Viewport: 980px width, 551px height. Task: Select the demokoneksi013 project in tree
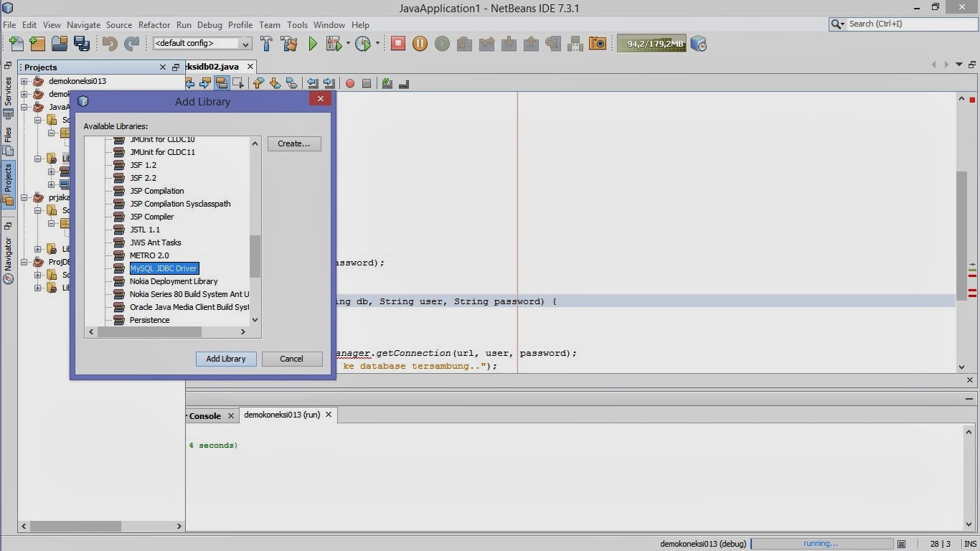[77, 81]
